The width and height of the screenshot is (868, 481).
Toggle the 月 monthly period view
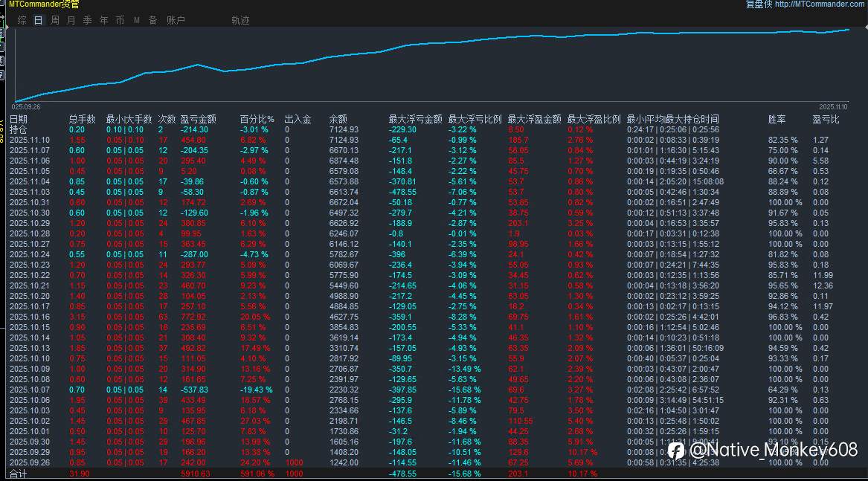click(x=70, y=20)
